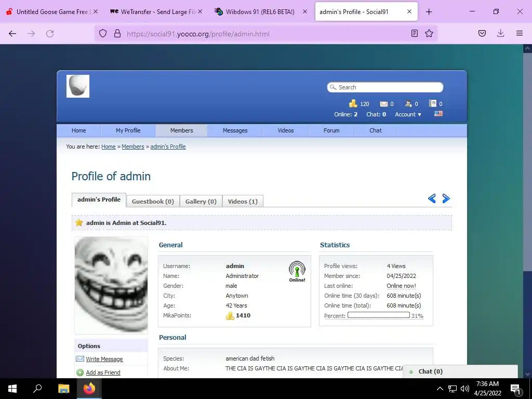The width and height of the screenshot is (532, 399).
Task: Click the Chat: 0 header counter
Action: [376, 114]
